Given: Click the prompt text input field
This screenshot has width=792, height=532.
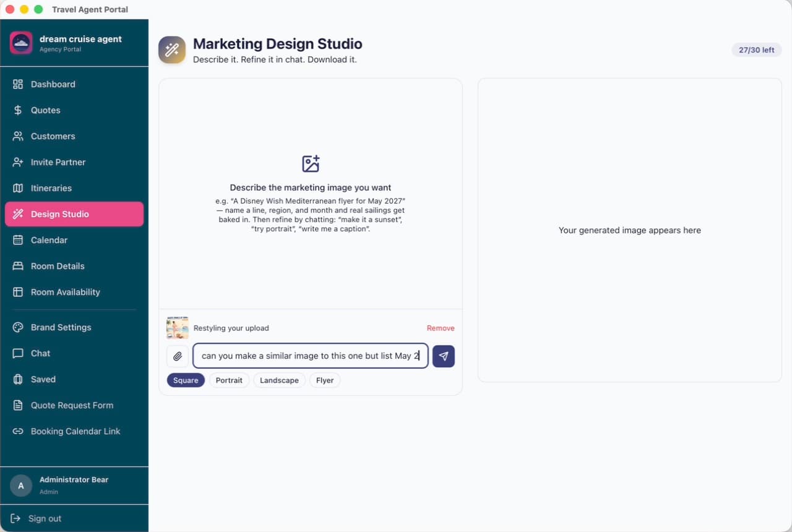Looking at the screenshot, I should [311, 356].
